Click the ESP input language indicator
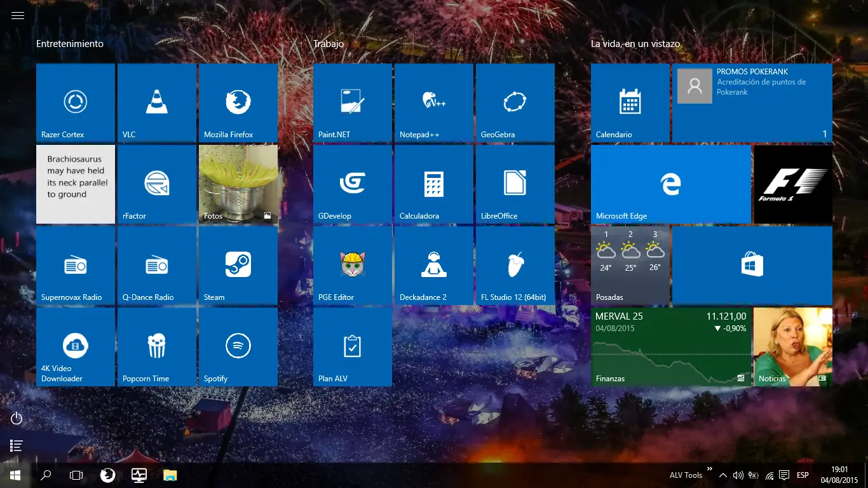Image resolution: width=868 pixels, height=488 pixels. point(803,475)
